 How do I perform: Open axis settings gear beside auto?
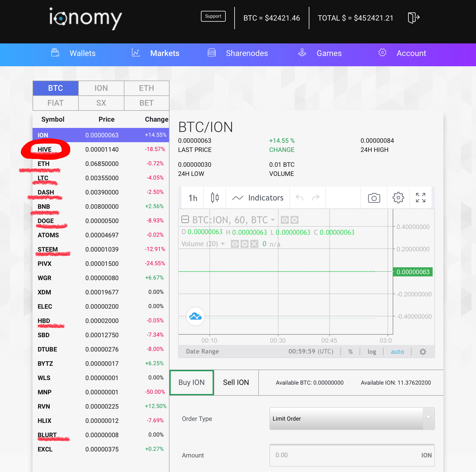pyautogui.click(x=423, y=352)
